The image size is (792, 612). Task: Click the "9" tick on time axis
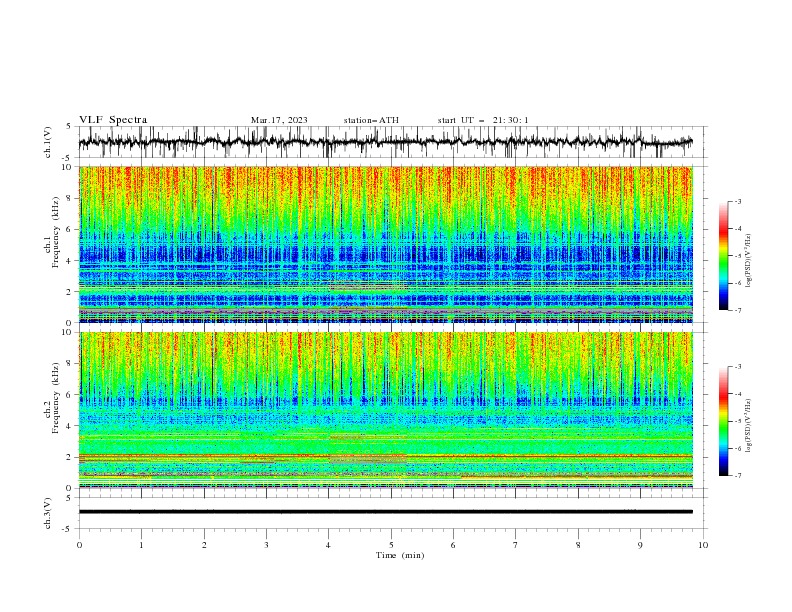coord(640,545)
